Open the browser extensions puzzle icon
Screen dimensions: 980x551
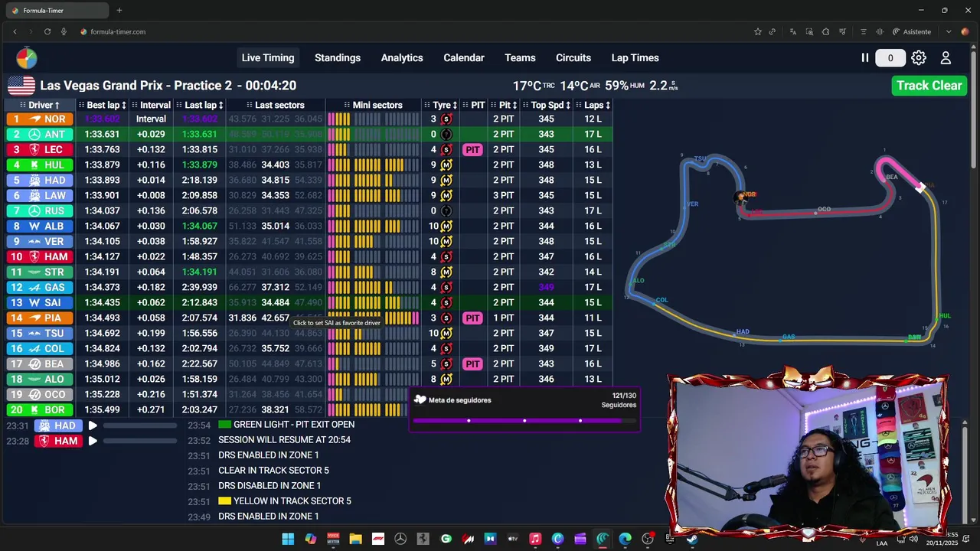[825, 31]
